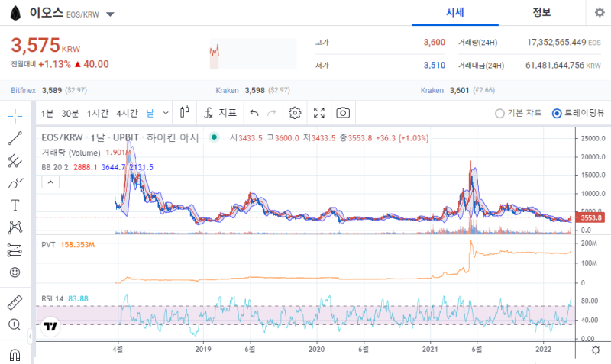Open the indicators (지표) menu
Viewport: 611px width, 364px height.
[x=220, y=113]
